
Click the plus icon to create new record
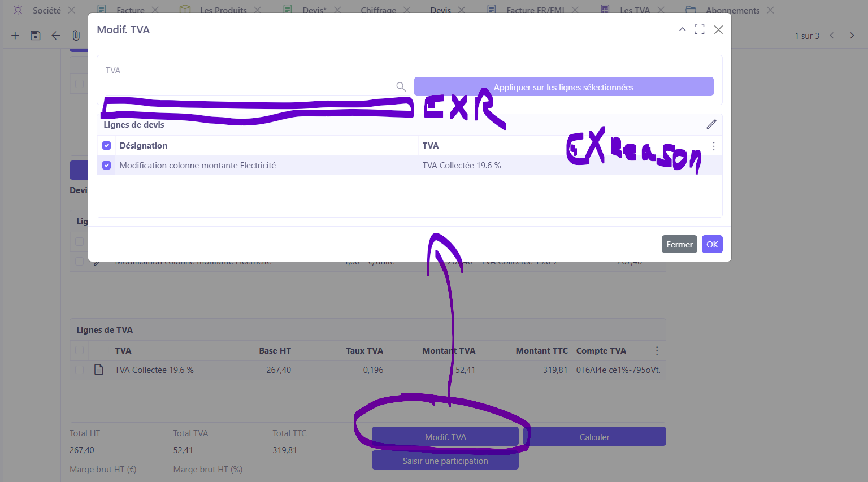click(15, 36)
